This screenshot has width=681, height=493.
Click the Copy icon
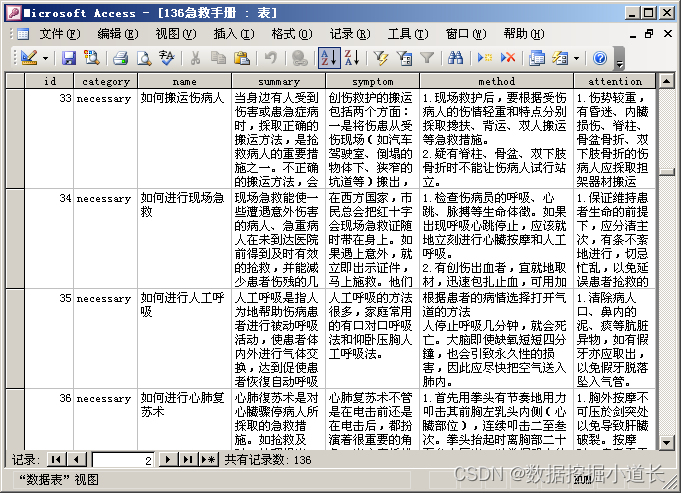(x=218, y=58)
